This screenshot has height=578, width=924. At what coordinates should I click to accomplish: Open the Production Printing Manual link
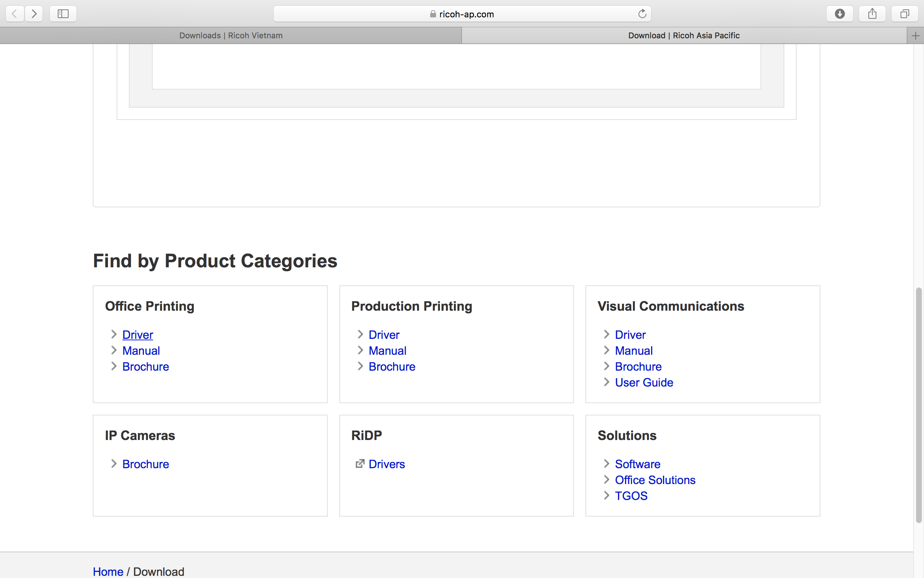(387, 350)
